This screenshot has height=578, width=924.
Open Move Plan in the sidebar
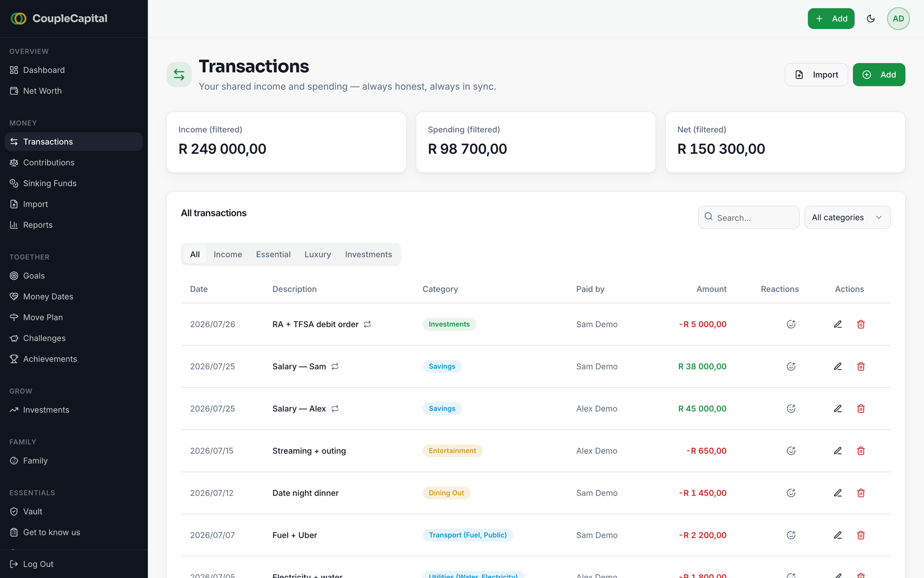tap(74, 317)
